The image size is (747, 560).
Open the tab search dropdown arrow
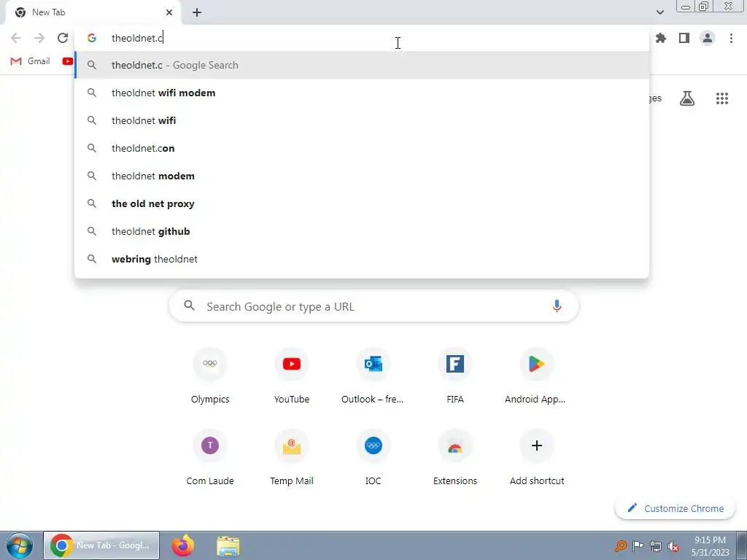coord(659,12)
